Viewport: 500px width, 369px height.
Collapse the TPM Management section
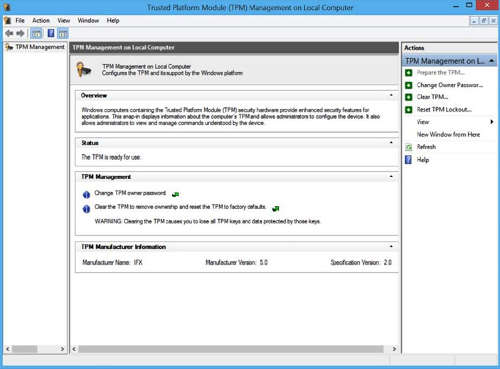point(391,177)
